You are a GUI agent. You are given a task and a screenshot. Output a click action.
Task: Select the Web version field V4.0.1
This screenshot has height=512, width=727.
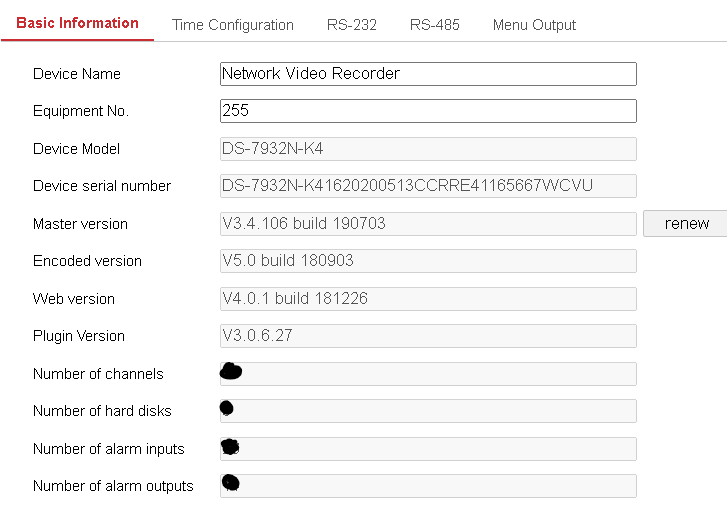[427, 299]
